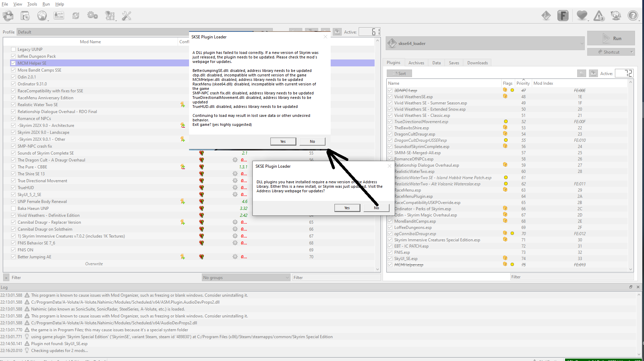Open the Notifications warning triangle icon
The width and height of the screenshot is (644, 361).
click(599, 16)
